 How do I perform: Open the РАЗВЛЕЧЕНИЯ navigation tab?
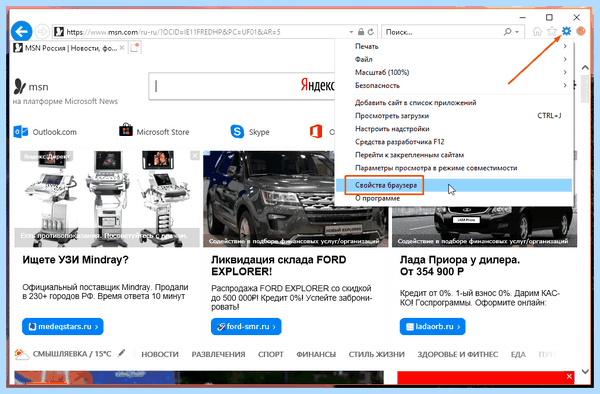(218, 354)
